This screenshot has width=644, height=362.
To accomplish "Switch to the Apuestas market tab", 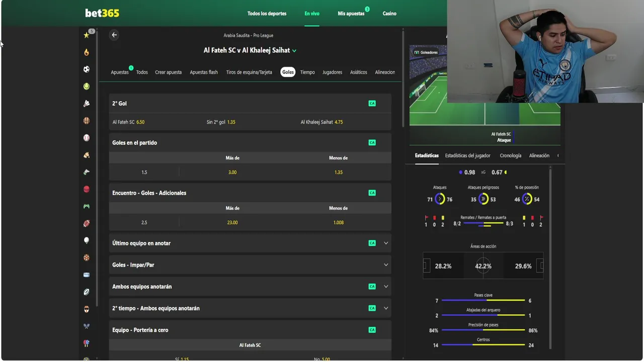I will point(120,72).
